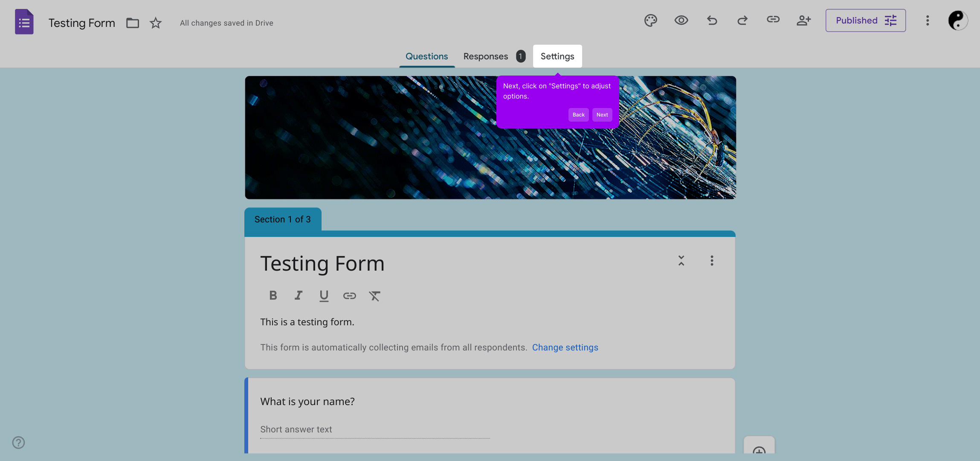Star the Testing Form document
Screen dimensions: 980x461
coord(156,23)
